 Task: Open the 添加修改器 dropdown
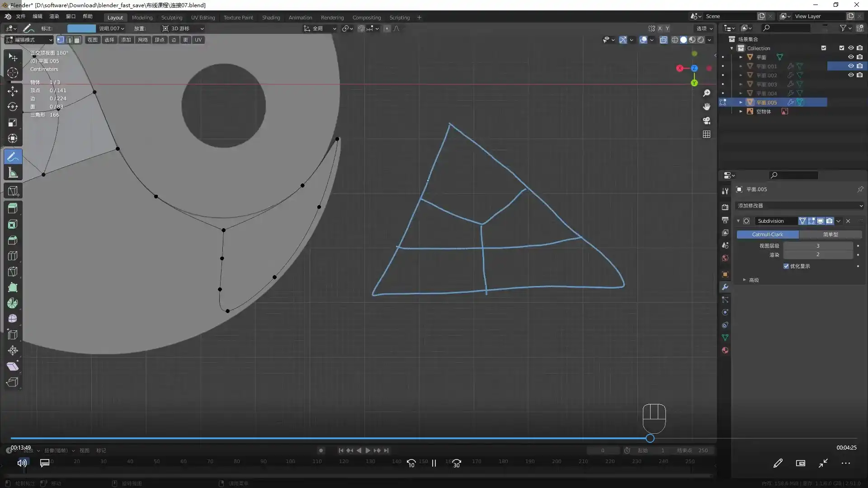pos(799,206)
